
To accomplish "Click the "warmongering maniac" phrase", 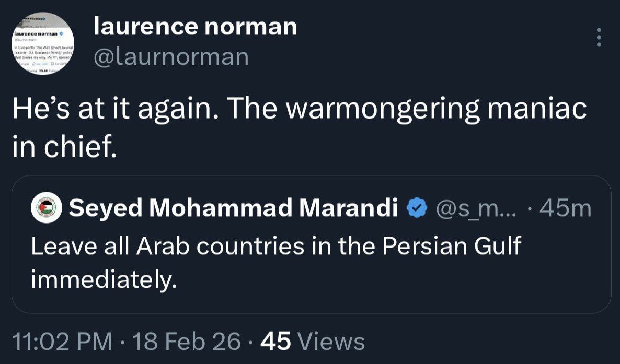I will point(437,110).
